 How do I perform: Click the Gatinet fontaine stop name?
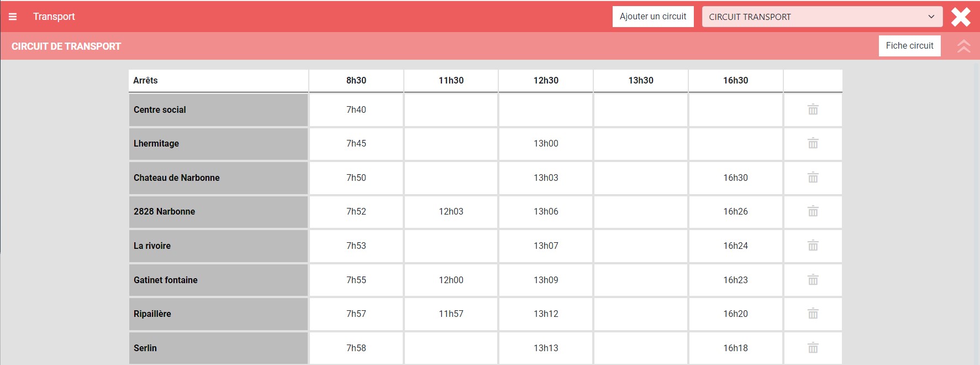pyautogui.click(x=166, y=280)
